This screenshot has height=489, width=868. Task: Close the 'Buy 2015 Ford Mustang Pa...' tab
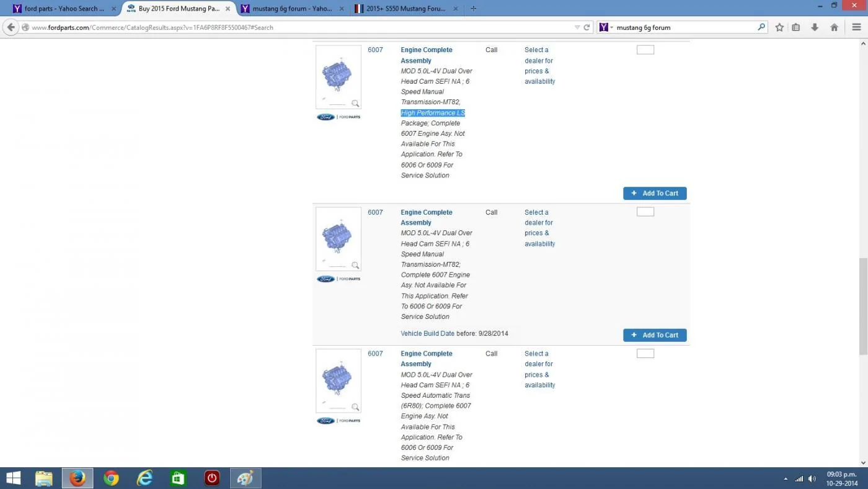[x=228, y=9]
